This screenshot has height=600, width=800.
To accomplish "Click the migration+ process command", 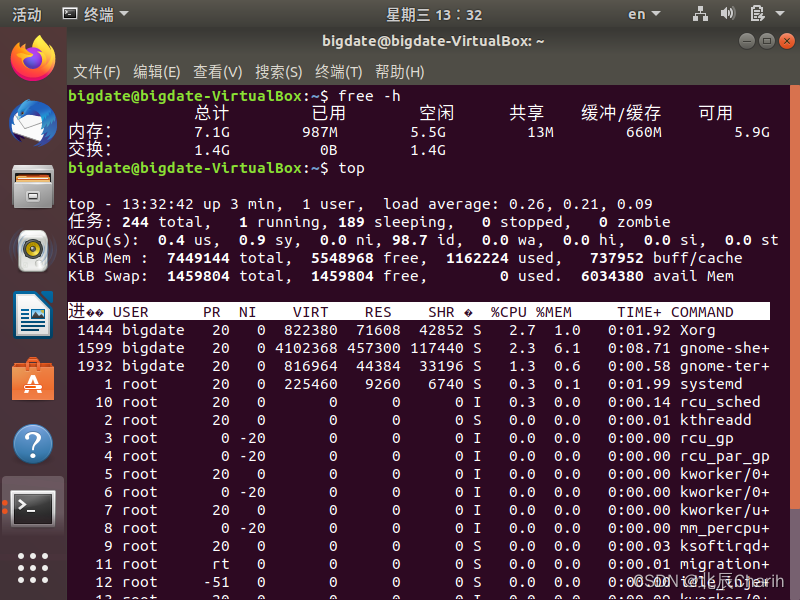I will pos(724,564).
